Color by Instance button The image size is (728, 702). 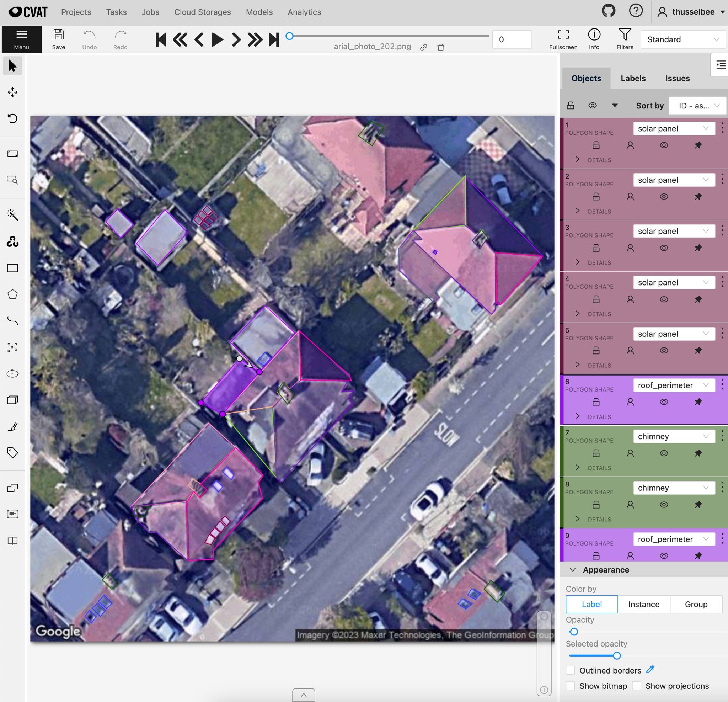pyautogui.click(x=644, y=604)
